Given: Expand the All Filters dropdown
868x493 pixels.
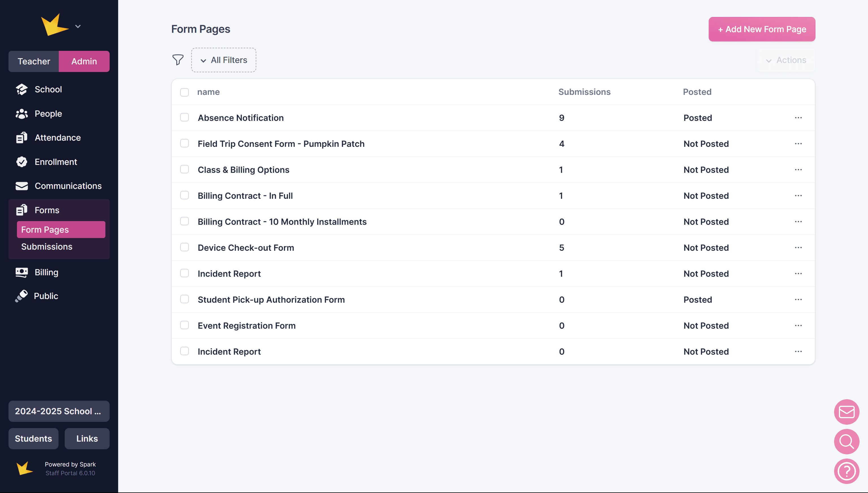Looking at the screenshot, I should click(223, 60).
